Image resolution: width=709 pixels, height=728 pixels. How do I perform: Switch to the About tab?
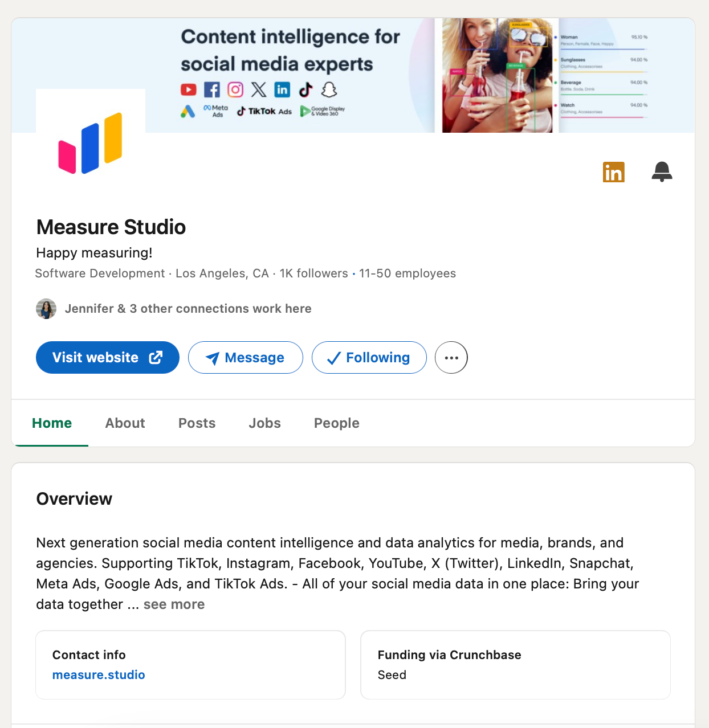pyautogui.click(x=125, y=423)
